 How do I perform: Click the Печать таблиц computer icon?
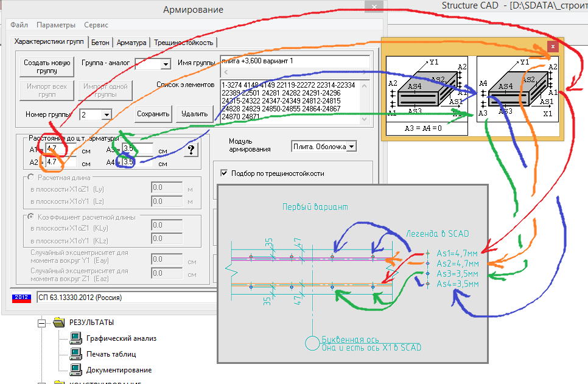tap(75, 354)
